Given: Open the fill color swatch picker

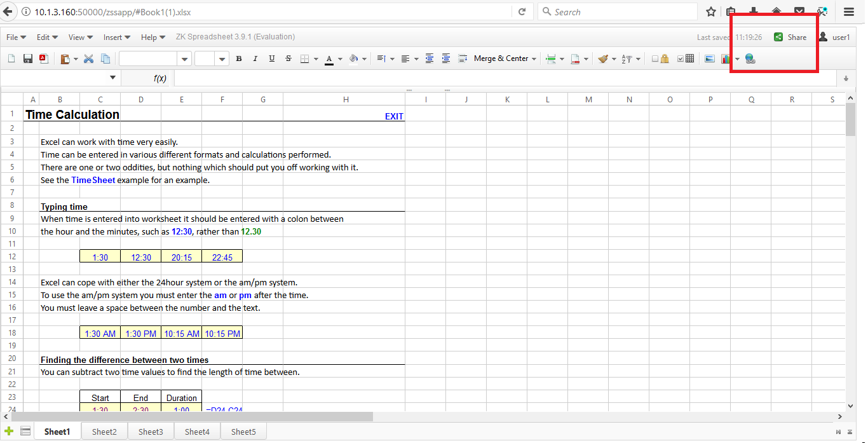Looking at the screenshot, I should pyautogui.click(x=353, y=58).
